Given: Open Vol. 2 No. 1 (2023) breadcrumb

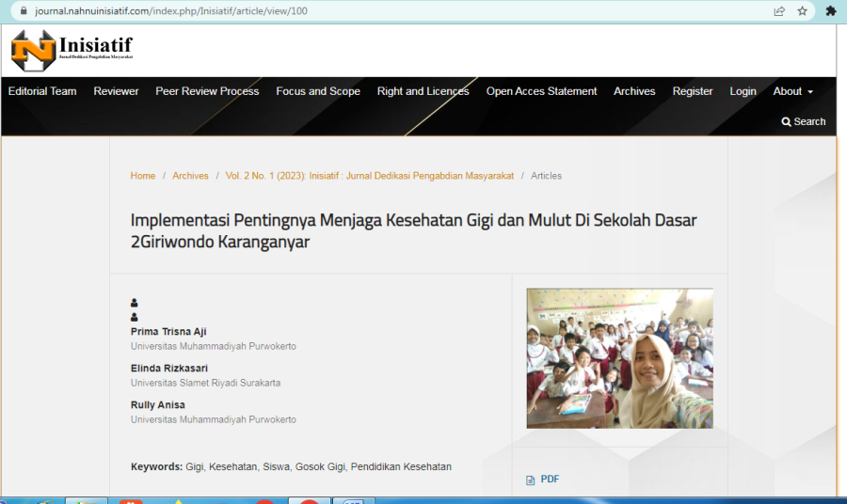Looking at the screenshot, I should click(x=370, y=176).
